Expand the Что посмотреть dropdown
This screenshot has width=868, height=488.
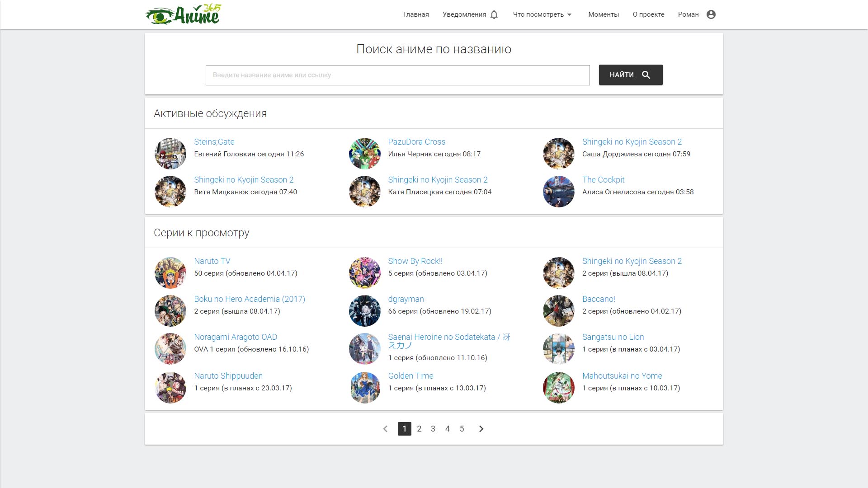[542, 14]
